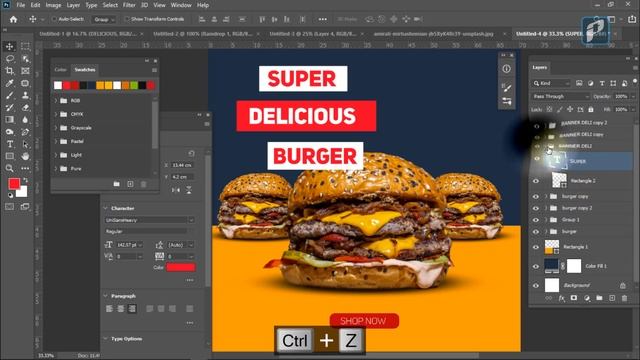Create new layer icon in Layers panel

(x=612, y=298)
